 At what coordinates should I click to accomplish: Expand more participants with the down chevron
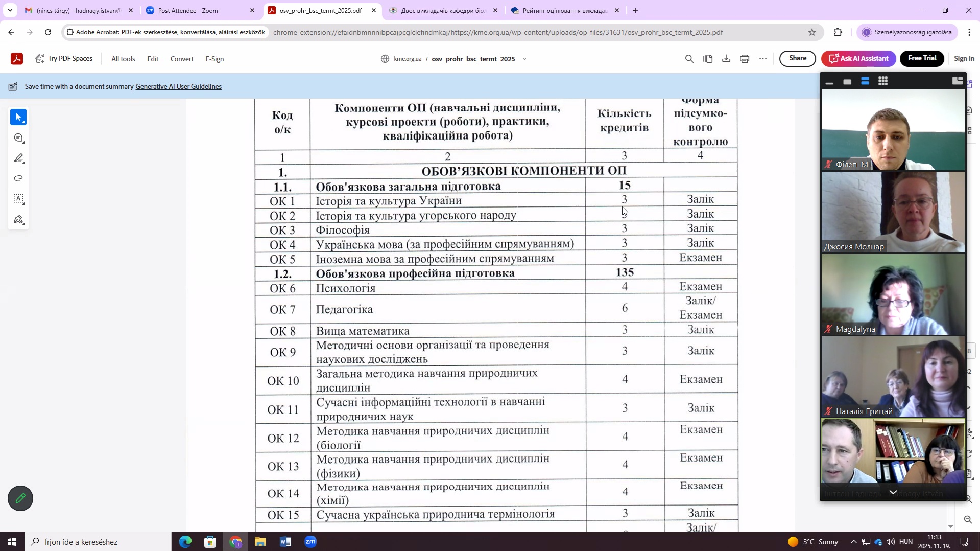[x=893, y=492]
